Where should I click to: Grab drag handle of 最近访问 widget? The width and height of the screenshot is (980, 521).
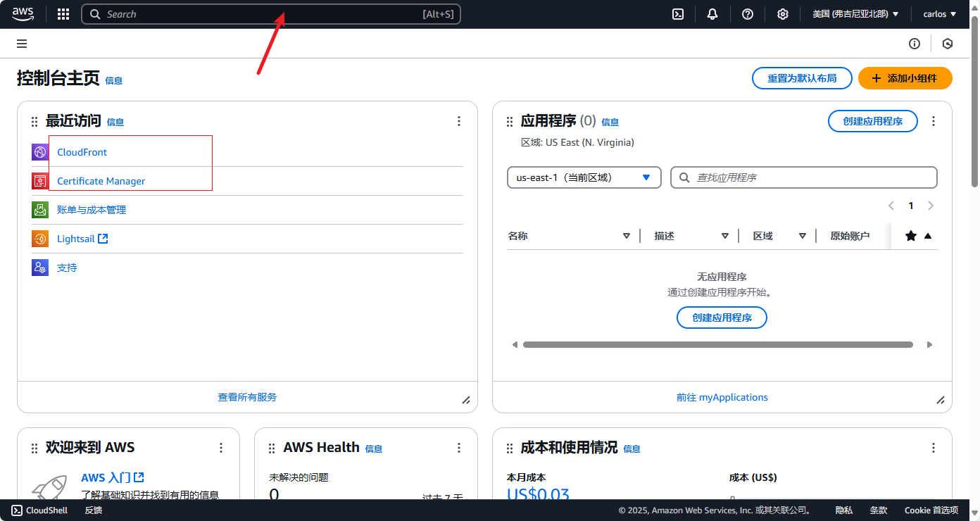pyautogui.click(x=34, y=122)
